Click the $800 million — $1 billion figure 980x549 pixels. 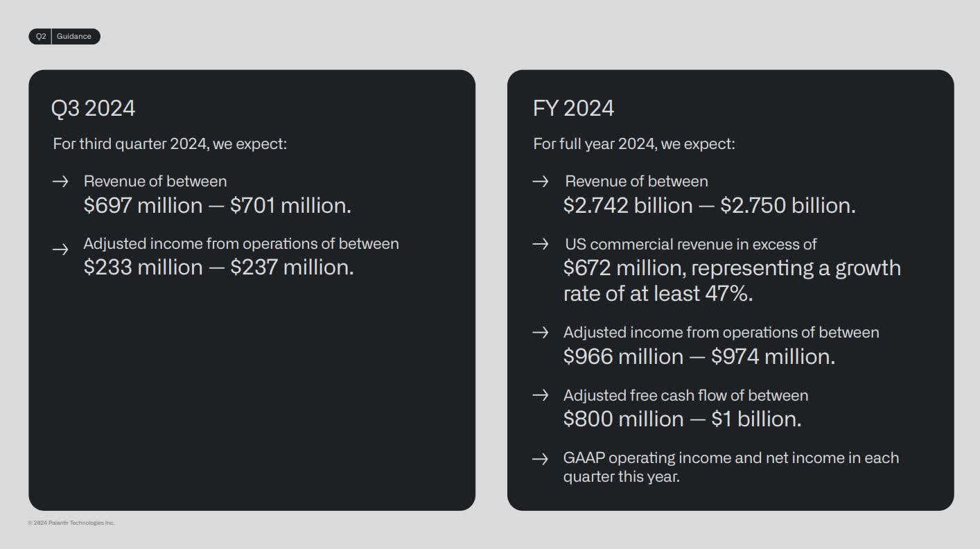tap(682, 419)
